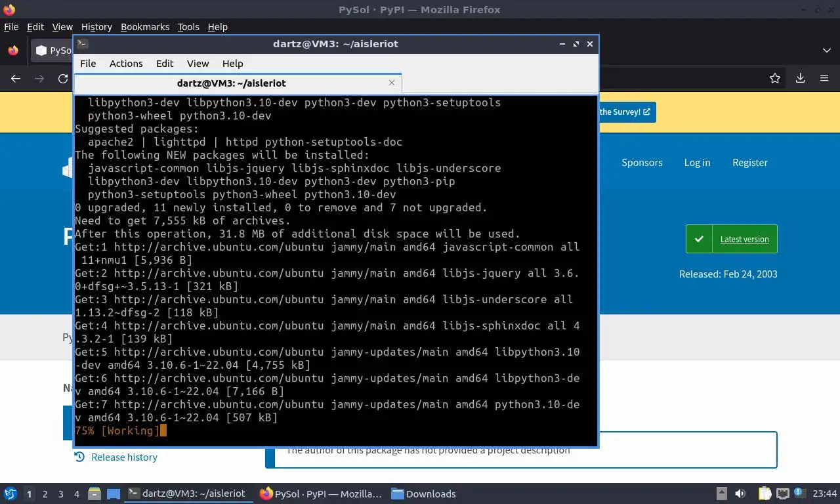Click the 23:44 clock in taskbar
The image size is (840, 504).
[824, 493]
